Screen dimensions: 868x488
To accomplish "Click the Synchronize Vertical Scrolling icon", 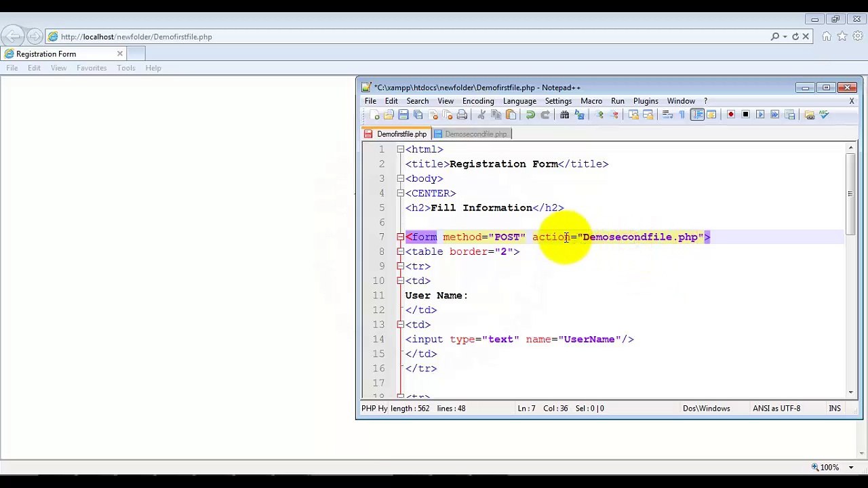I will pyautogui.click(x=633, y=115).
